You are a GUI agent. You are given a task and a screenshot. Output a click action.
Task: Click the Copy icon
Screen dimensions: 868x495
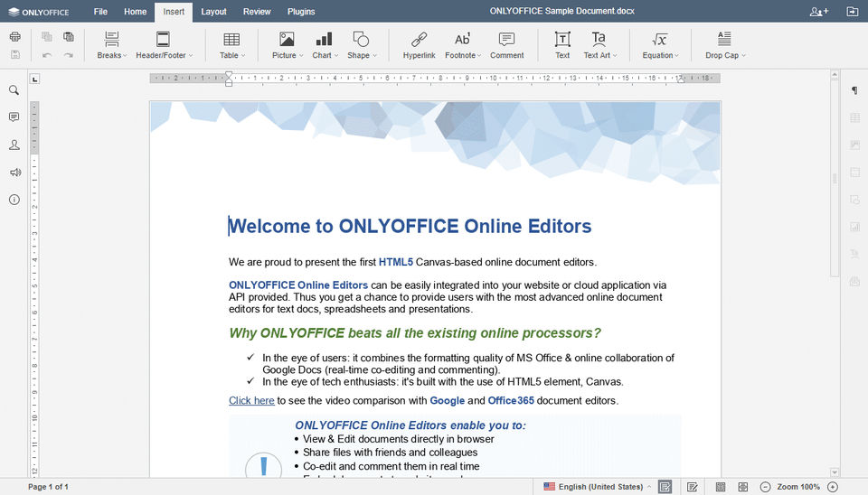[47, 36]
